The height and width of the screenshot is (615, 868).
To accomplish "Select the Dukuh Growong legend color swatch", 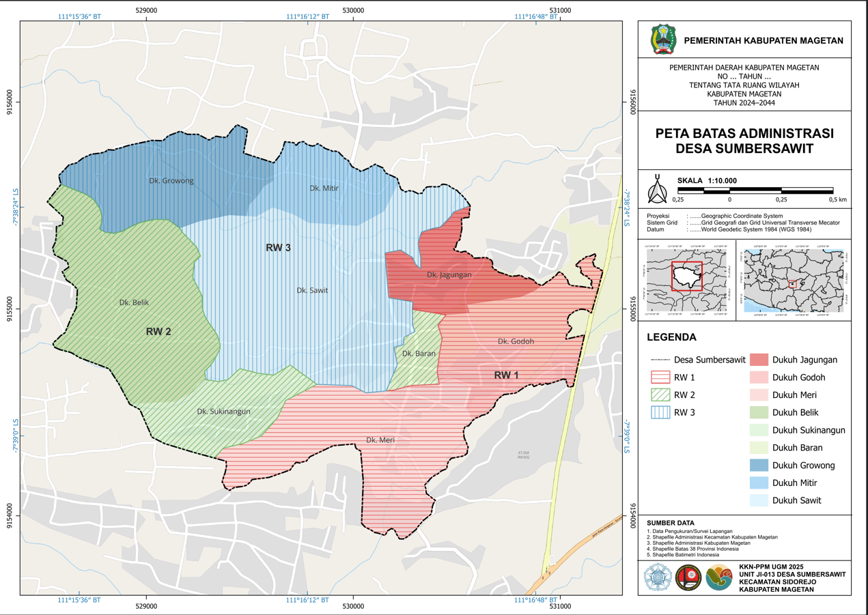I will click(x=759, y=466).
